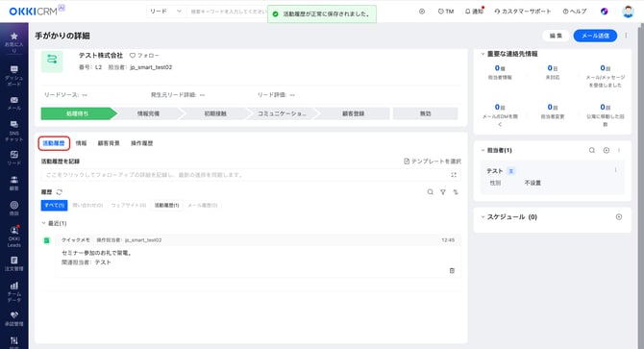Click the purple AI orb icon
This screenshot has height=349, width=644.
tap(605, 12)
